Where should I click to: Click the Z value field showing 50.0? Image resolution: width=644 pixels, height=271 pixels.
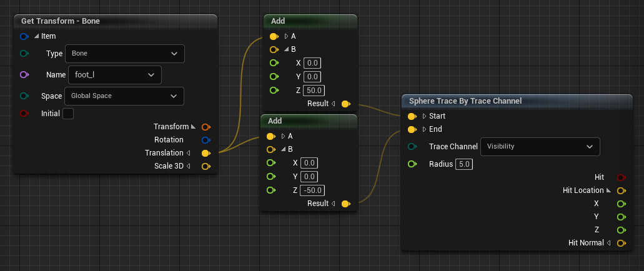coord(314,91)
